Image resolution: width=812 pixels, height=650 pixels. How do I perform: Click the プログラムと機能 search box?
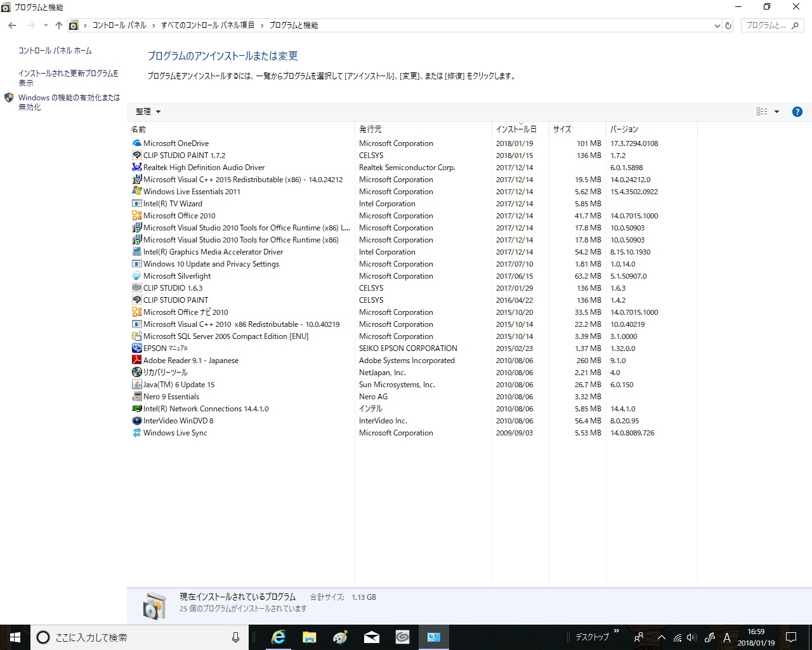(772, 25)
